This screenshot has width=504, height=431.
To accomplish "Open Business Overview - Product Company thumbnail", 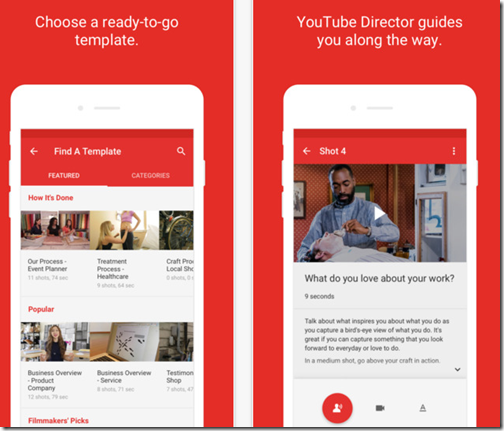I will 55,342.
